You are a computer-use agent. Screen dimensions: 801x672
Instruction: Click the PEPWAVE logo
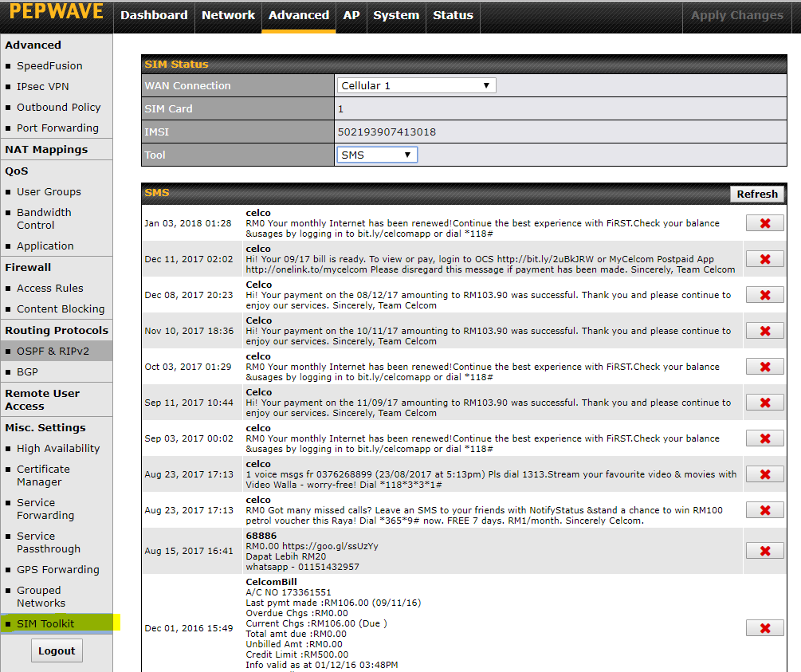(x=57, y=13)
